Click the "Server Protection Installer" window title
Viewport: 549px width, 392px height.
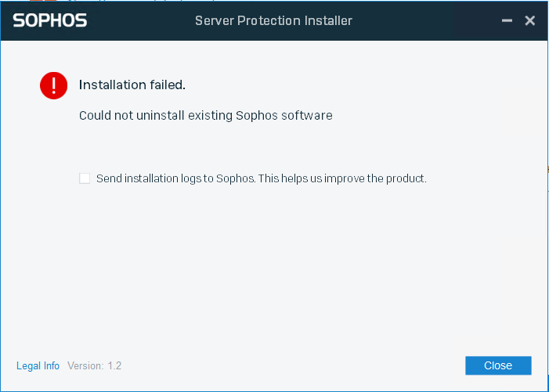point(273,20)
